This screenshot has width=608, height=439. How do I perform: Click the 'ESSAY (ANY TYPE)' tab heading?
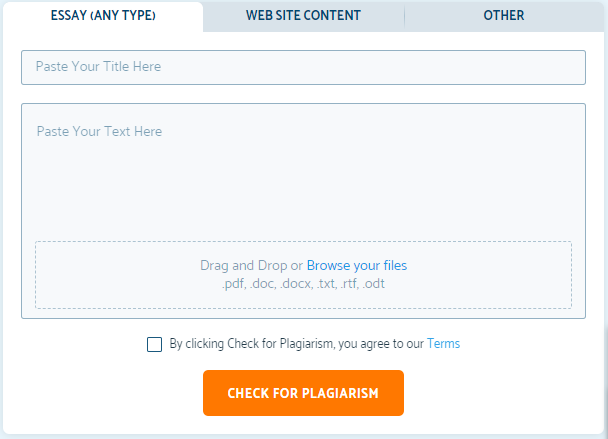(x=103, y=16)
